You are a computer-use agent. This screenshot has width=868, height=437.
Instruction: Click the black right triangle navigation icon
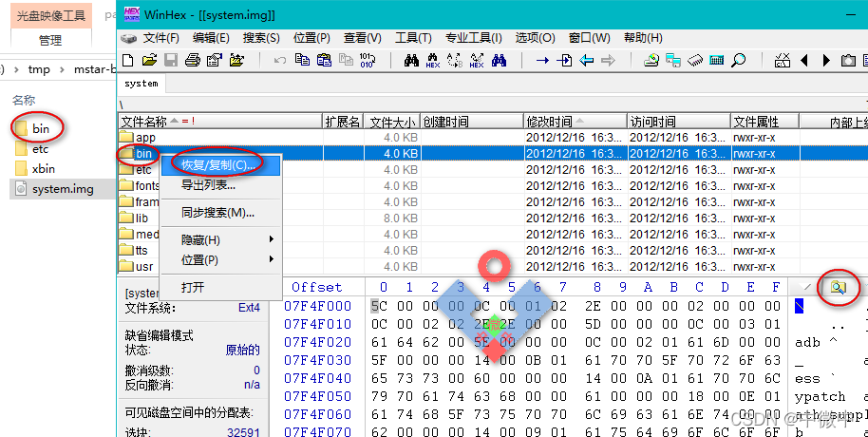click(x=826, y=60)
